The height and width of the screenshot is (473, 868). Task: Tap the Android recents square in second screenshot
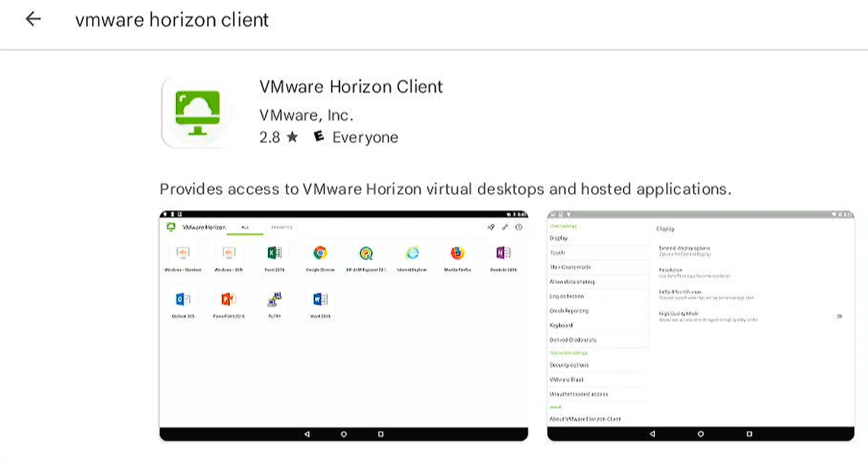(749, 434)
